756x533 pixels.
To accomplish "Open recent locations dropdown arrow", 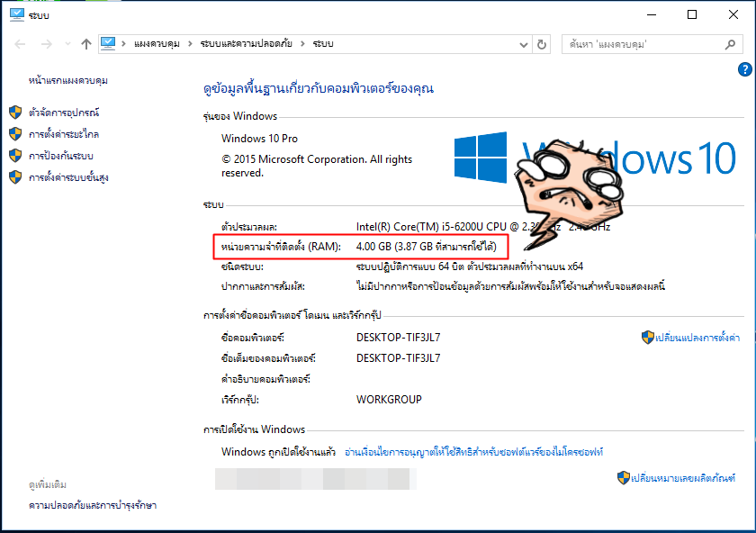I will click(67, 44).
